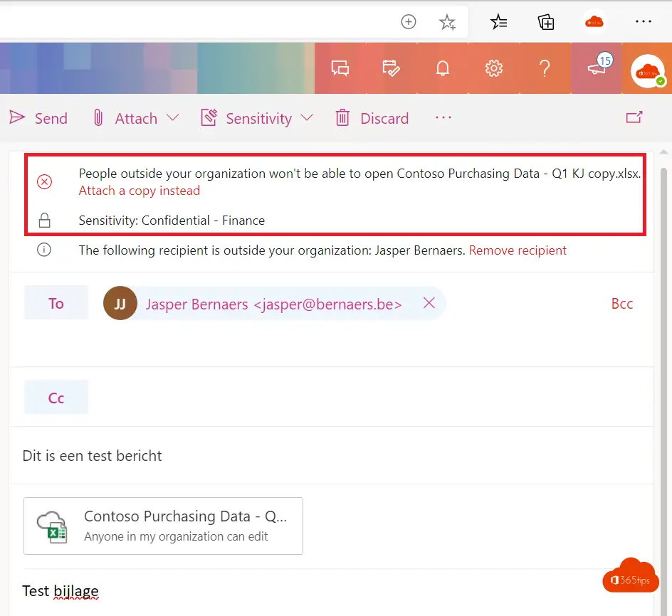The height and width of the screenshot is (616, 672).
Task: Open the My Day calendar icon
Action: 391,68
